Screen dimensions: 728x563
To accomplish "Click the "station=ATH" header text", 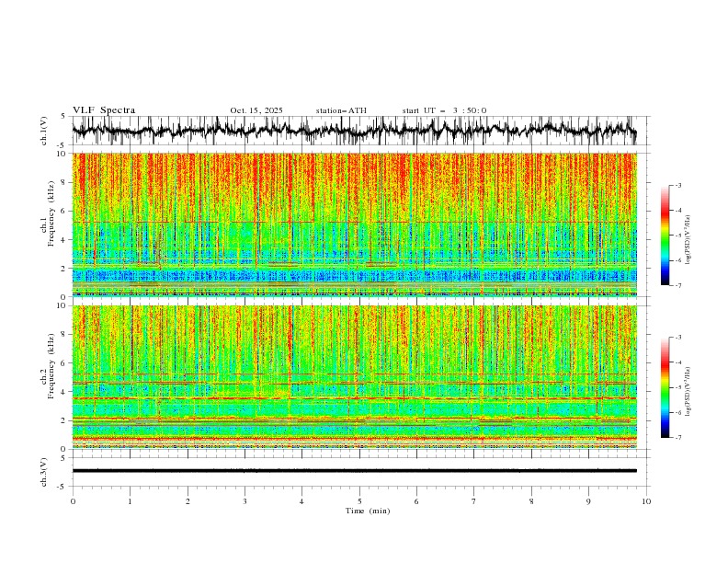I will pos(341,110).
